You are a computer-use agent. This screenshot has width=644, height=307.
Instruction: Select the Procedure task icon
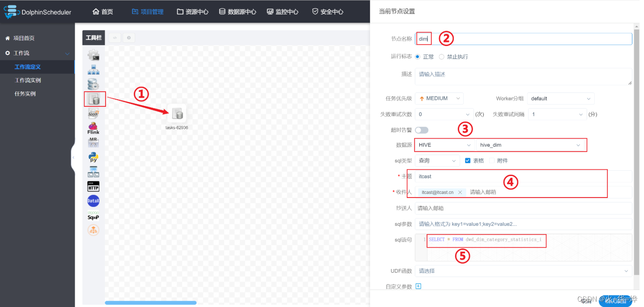point(94,84)
